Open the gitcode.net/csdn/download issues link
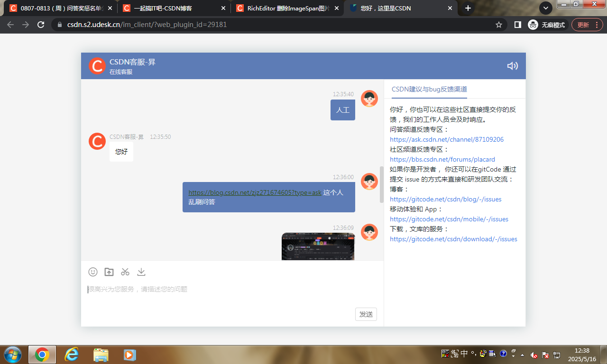 pos(453,239)
